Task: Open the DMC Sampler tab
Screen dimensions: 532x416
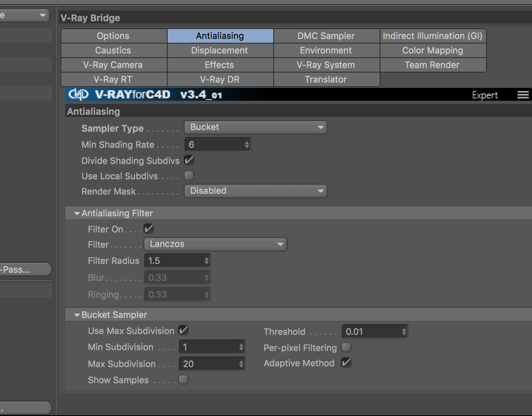Action: (x=326, y=36)
